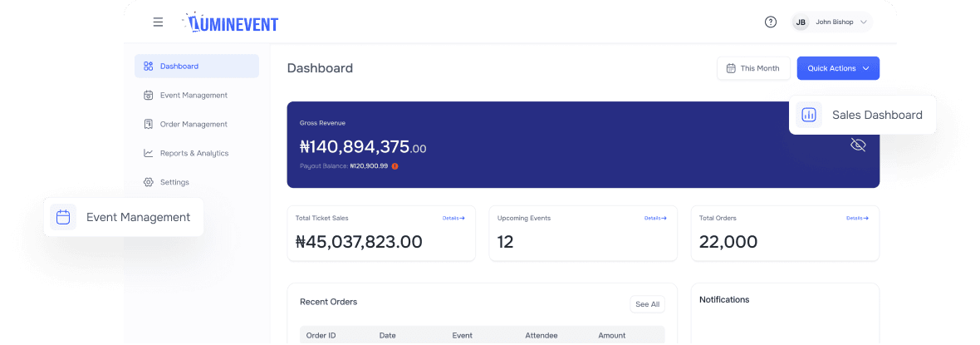Click the JB user avatar

click(801, 22)
